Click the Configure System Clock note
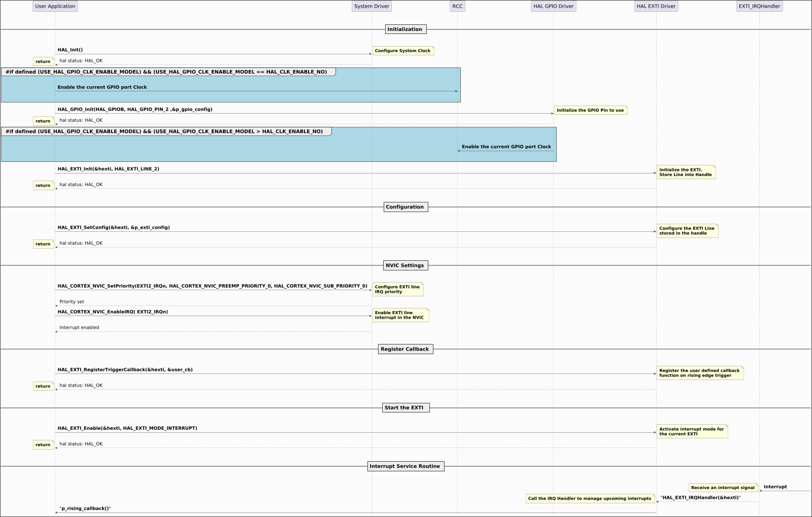This screenshot has width=812, height=517. [403, 51]
